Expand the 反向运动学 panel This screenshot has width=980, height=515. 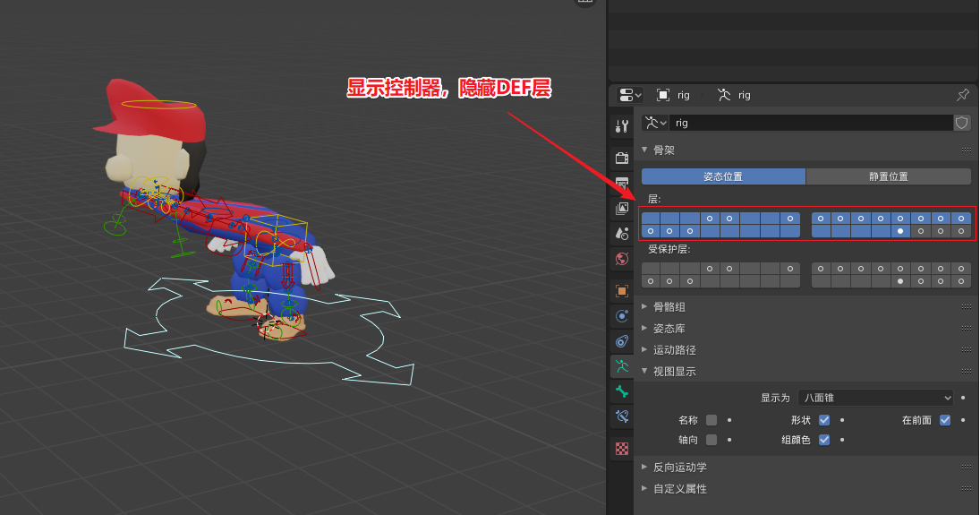[644, 467]
